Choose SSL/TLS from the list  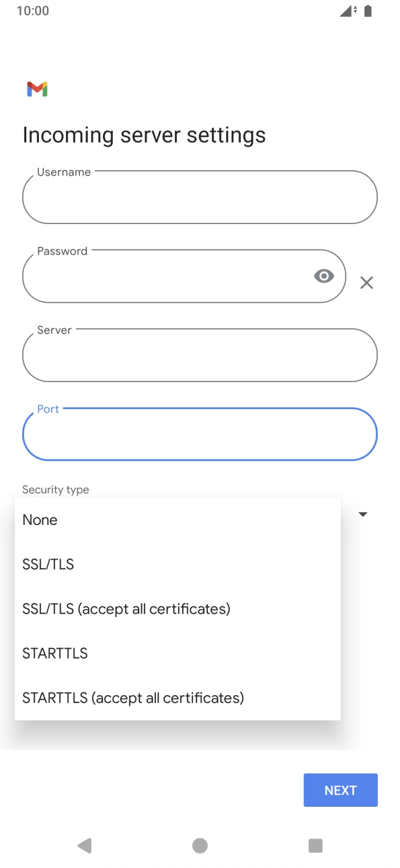click(x=48, y=565)
